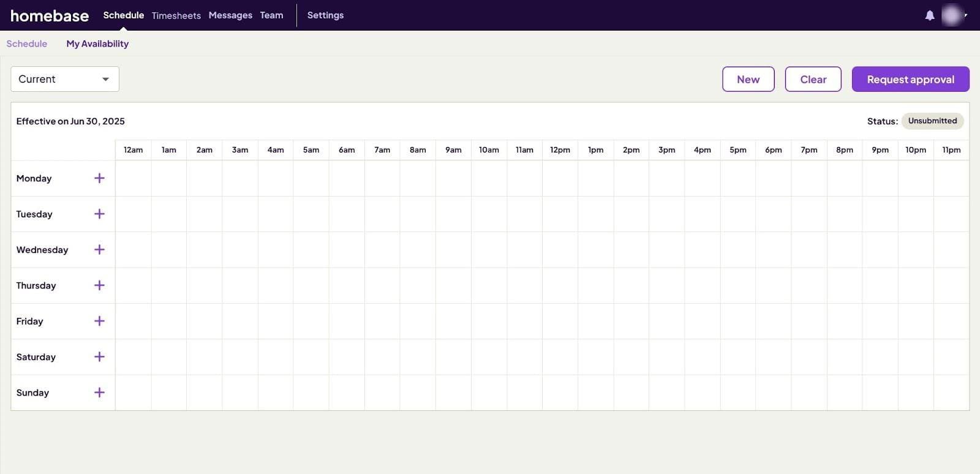The image size is (980, 474).
Task: Click the Clear button
Action: point(813,79)
